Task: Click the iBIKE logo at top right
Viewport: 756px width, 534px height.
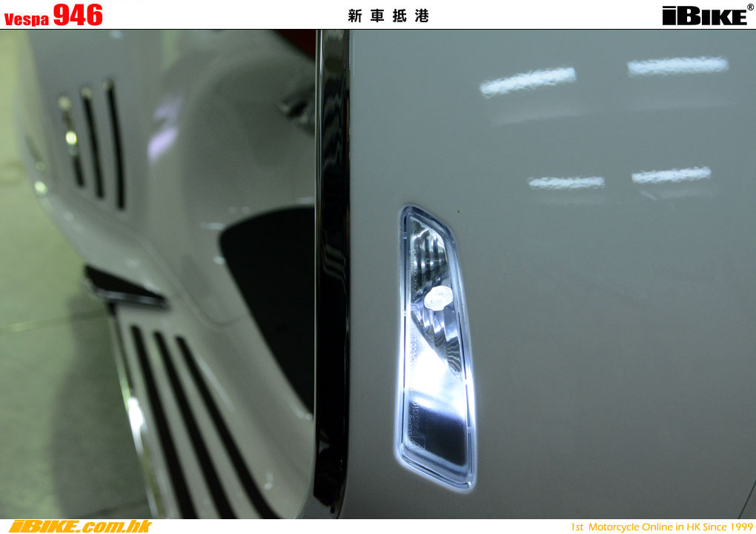Action: click(707, 15)
